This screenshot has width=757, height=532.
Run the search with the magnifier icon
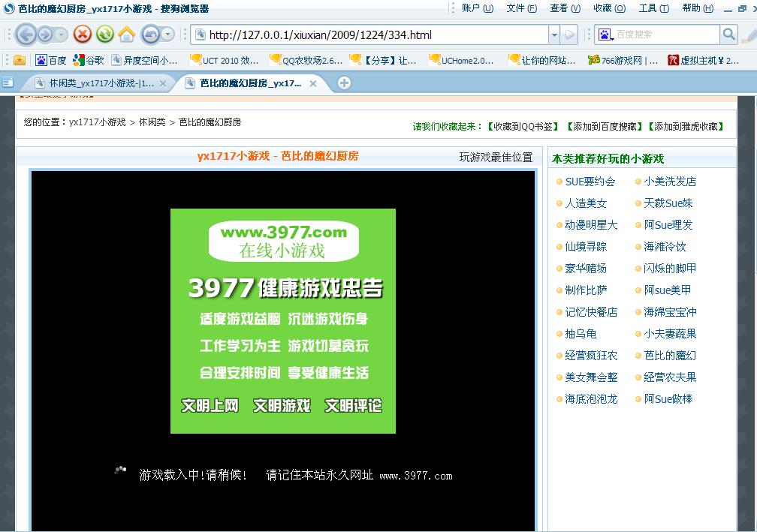(728, 35)
